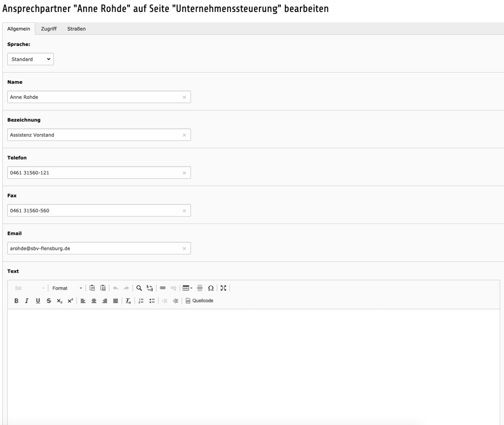Toggle italic formatting in the editor
504x425 pixels.
(27, 301)
